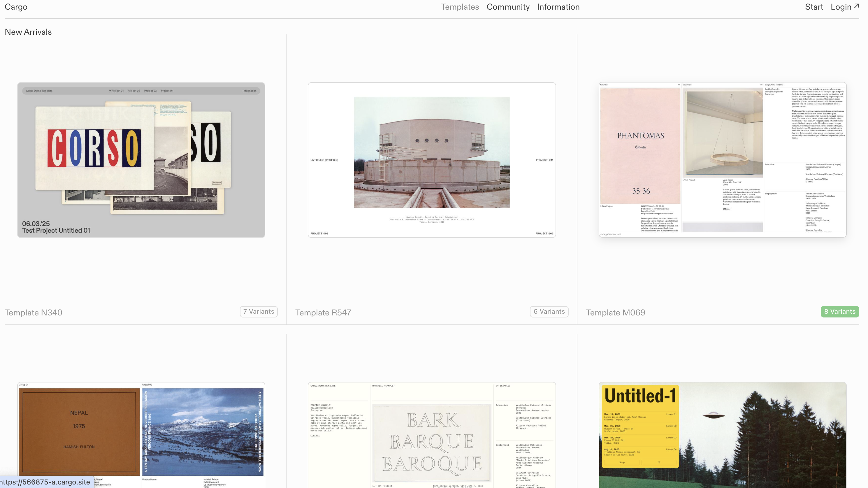The image size is (868, 488).
Task: Click the Cargo logo link
Action: [16, 7]
